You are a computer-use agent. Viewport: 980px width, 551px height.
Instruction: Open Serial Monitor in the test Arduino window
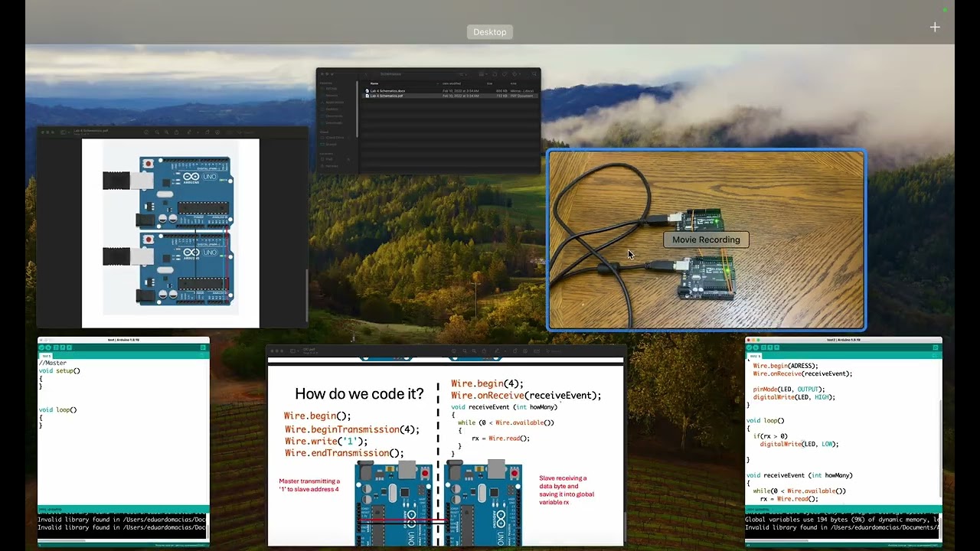[x=203, y=347]
